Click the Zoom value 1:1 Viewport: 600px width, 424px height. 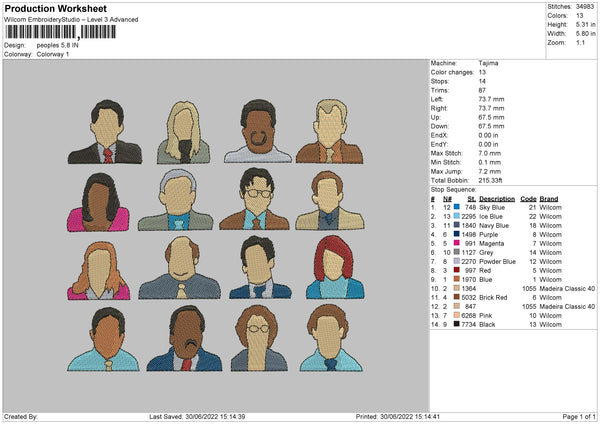coord(580,42)
